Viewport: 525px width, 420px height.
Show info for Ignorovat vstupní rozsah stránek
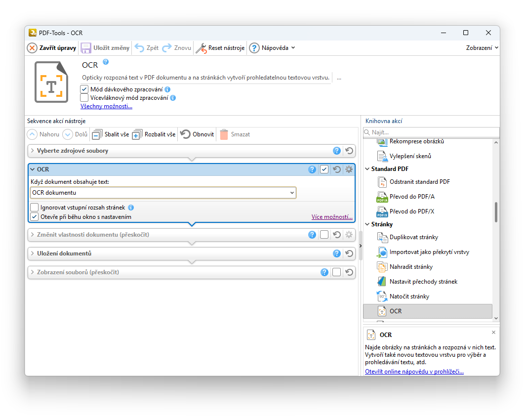(x=131, y=208)
